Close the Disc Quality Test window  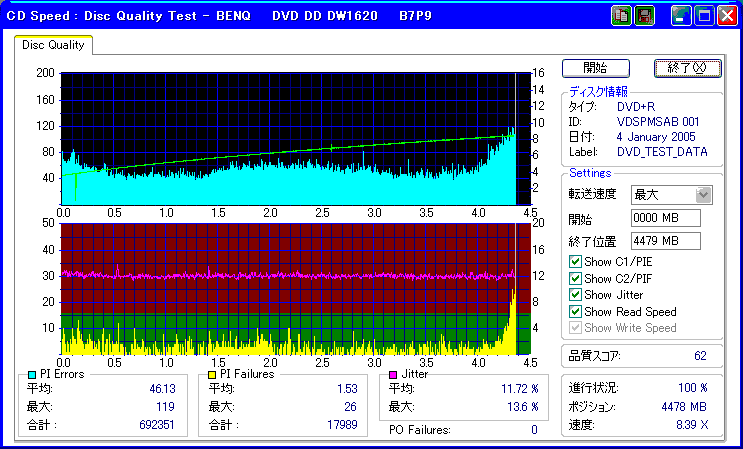(x=727, y=16)
